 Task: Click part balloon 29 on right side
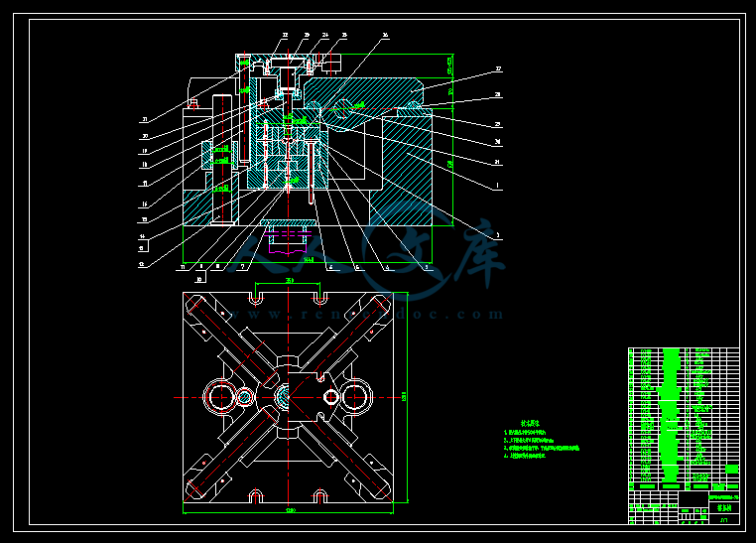pos(498,124)
